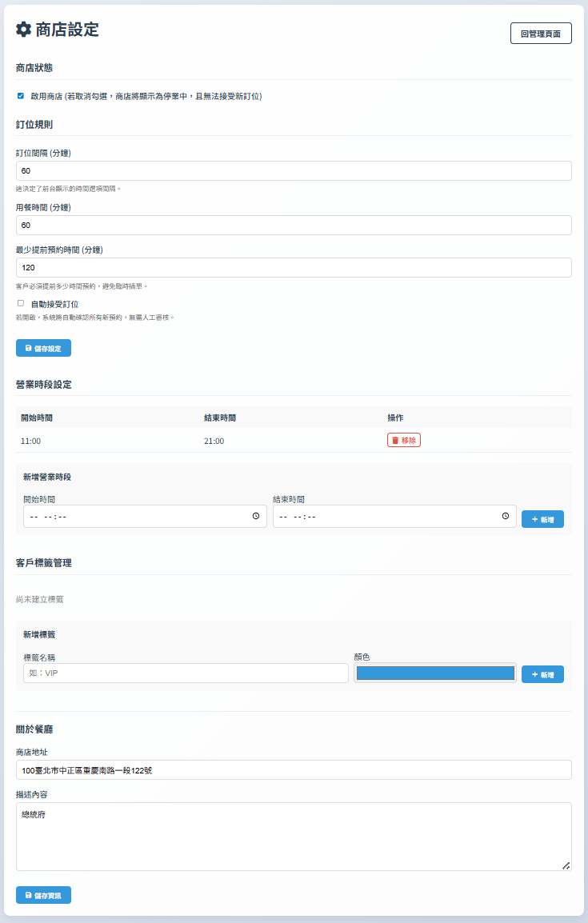Click 新增 button for new business period
The width and height of the screenshot is (588, 923).
tap(542, 519)
